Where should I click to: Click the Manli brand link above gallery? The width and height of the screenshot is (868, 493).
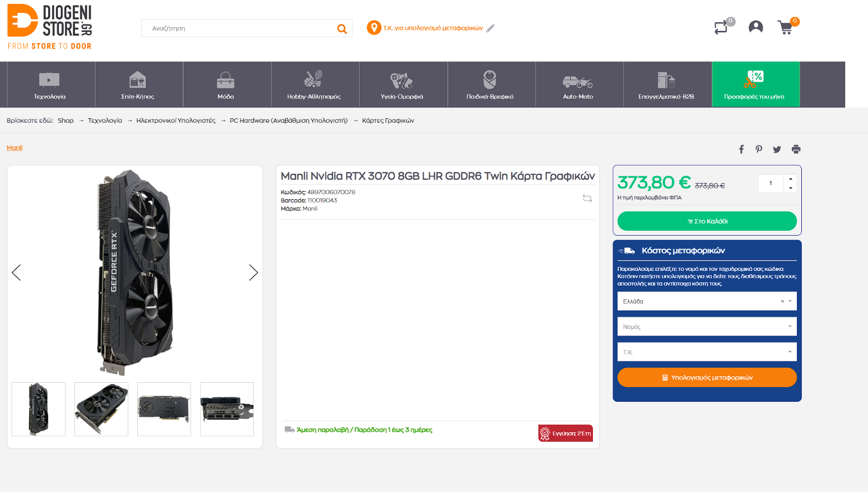pos(15,148)
